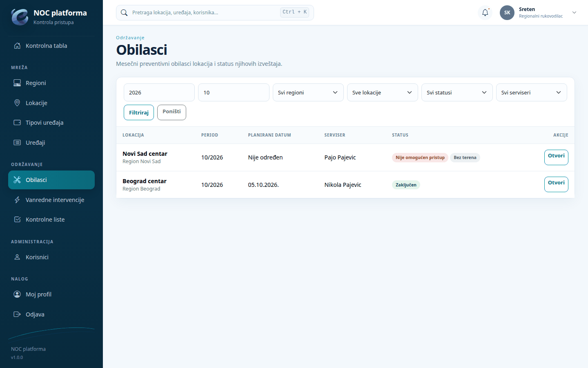Click the Lokacije pin icon
Screen dimensions: 588x368
pos(17,103)
